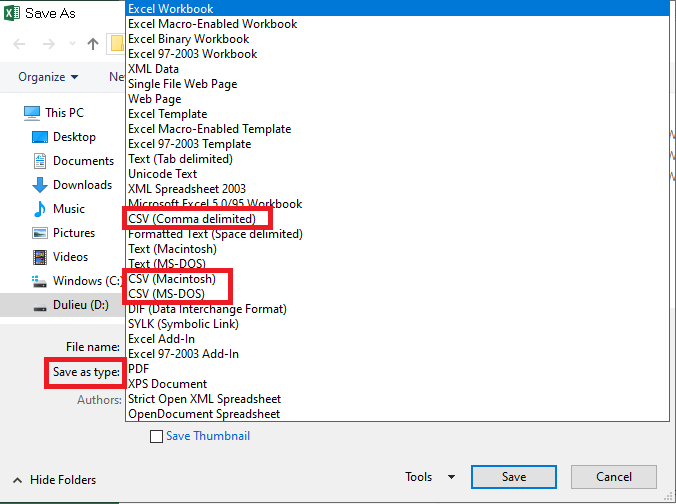Enable the Save Thumbnail checkbox
Viewport: 676px width, 504px height.
tap(156, 436)
